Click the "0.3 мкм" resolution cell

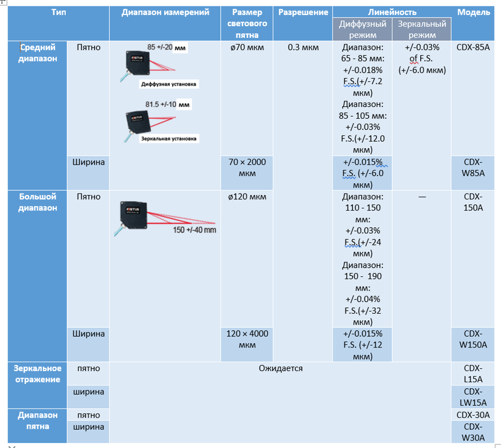coord(303,47)
